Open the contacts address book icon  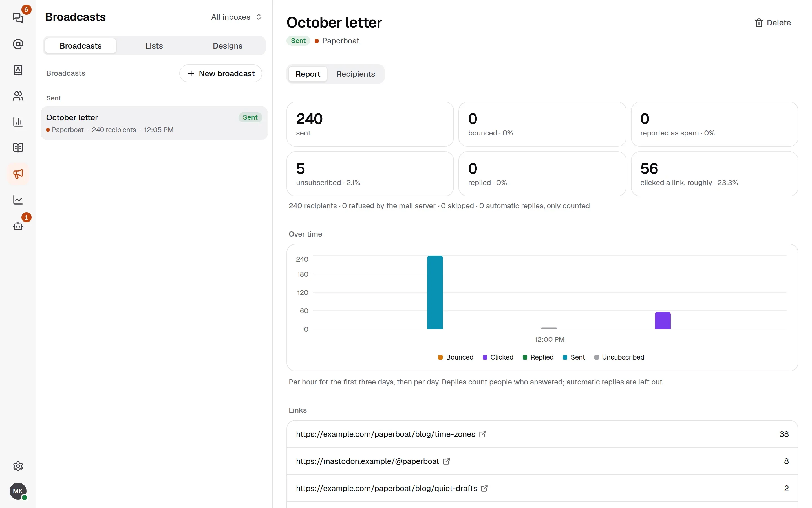tap(18, 70)
